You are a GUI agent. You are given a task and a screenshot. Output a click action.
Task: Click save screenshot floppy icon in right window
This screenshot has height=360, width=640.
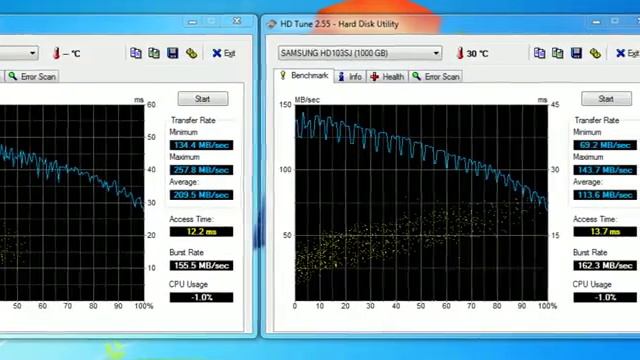576,53
